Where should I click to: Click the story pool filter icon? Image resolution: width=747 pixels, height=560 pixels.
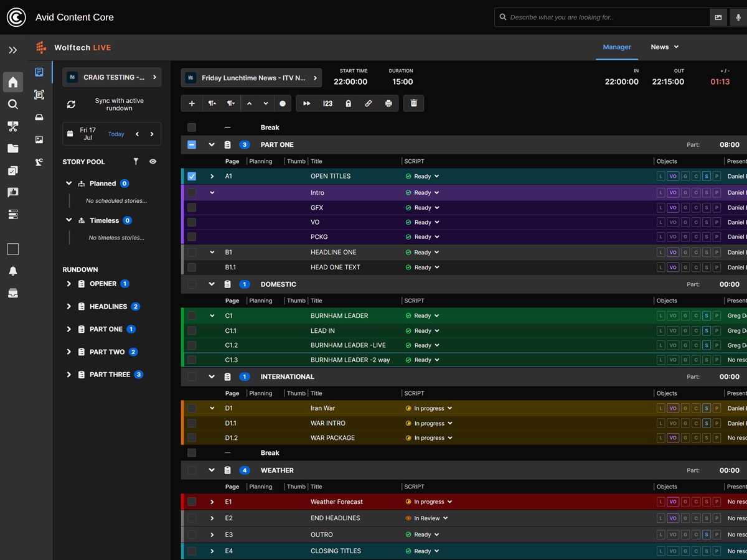coord(136,162)
